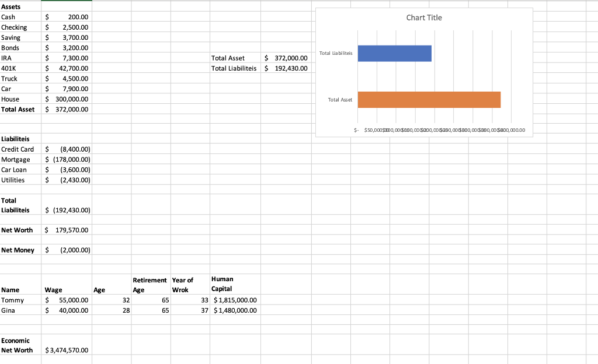Select Tommy's years of work 33

coord(190,300)
